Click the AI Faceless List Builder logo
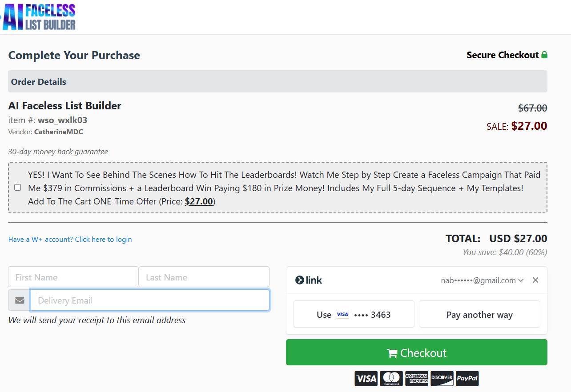571x392 pixels. pos(39,16)
